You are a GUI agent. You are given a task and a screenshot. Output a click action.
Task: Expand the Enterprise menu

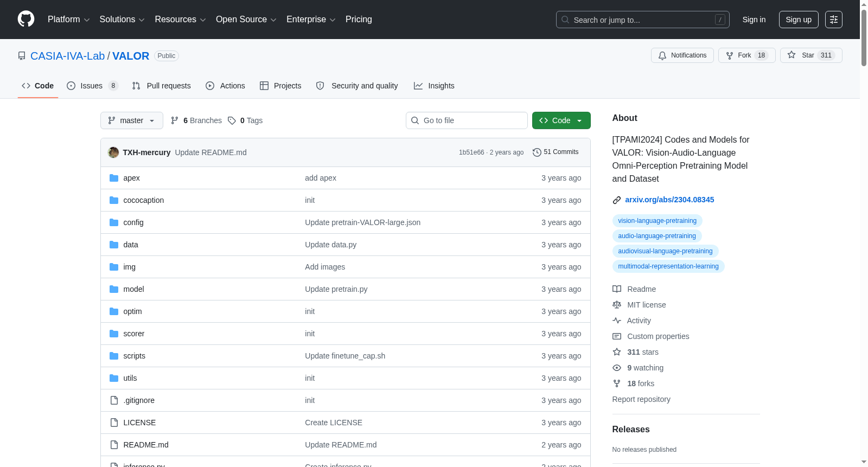(311, 20)
